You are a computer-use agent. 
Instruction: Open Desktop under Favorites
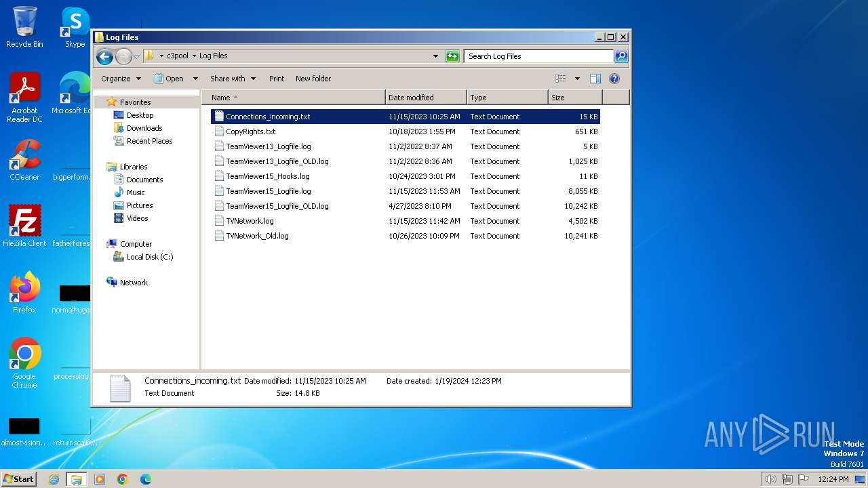[140, 115]
